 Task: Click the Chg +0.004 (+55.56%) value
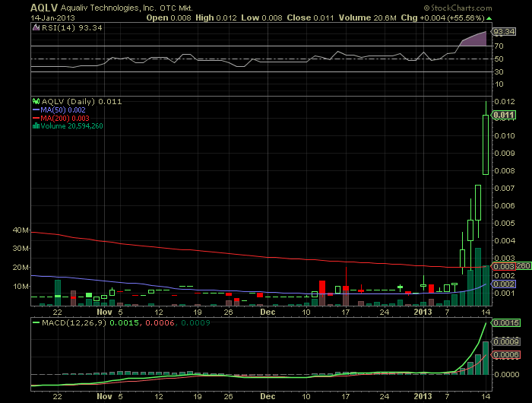443,18
